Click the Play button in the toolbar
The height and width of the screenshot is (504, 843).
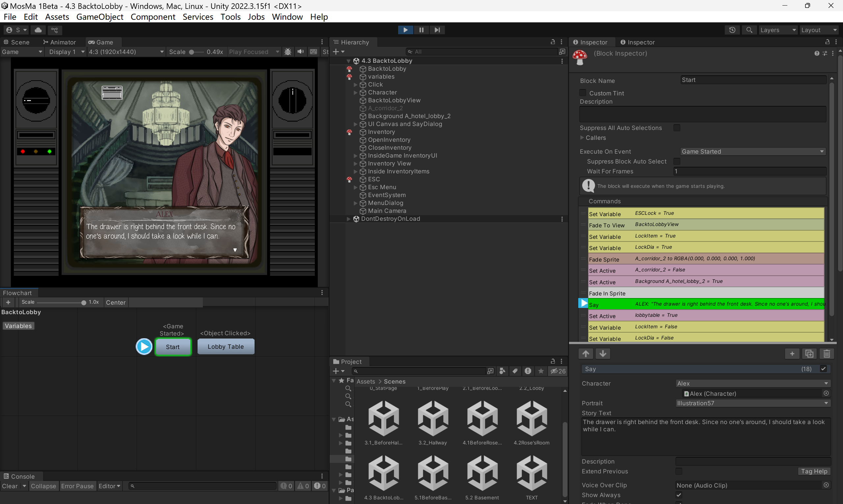[x=405, y=30]
